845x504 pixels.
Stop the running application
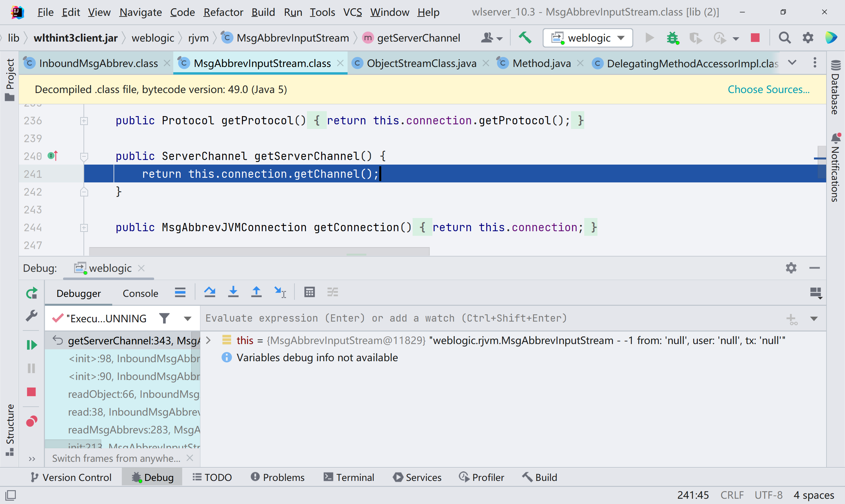click(x=755, y=38)
